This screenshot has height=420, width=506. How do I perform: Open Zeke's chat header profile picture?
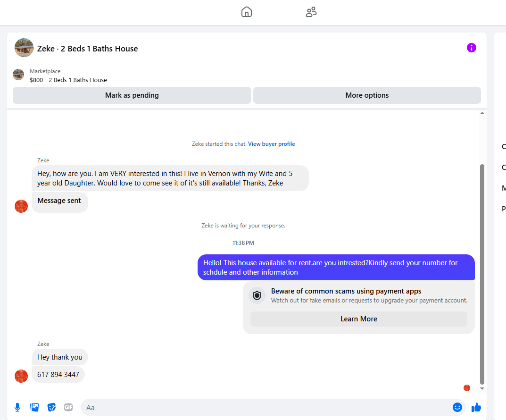click(24, 48)
